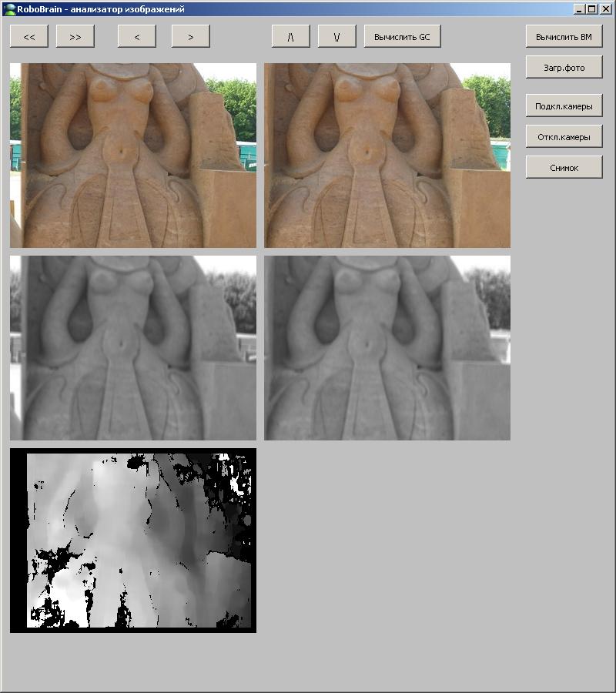Click 'Загр.фото' to load photos
Viewport: 616px width, 693px height.
(564, 67)
